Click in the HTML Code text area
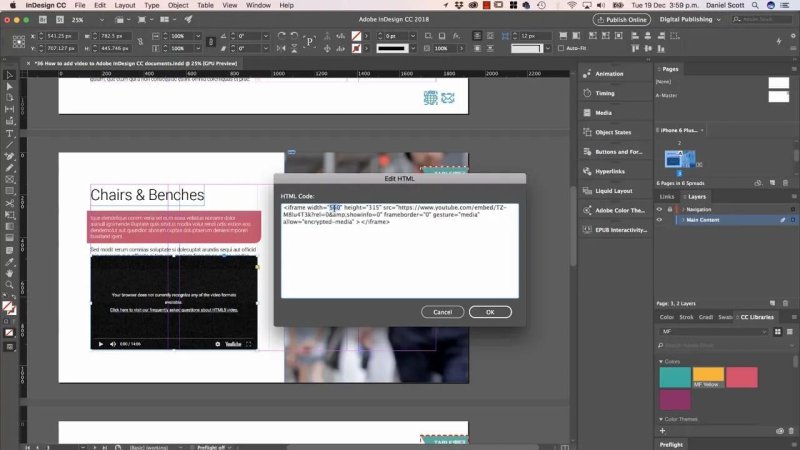Screen dimensions: 800x450 [399, 251]
